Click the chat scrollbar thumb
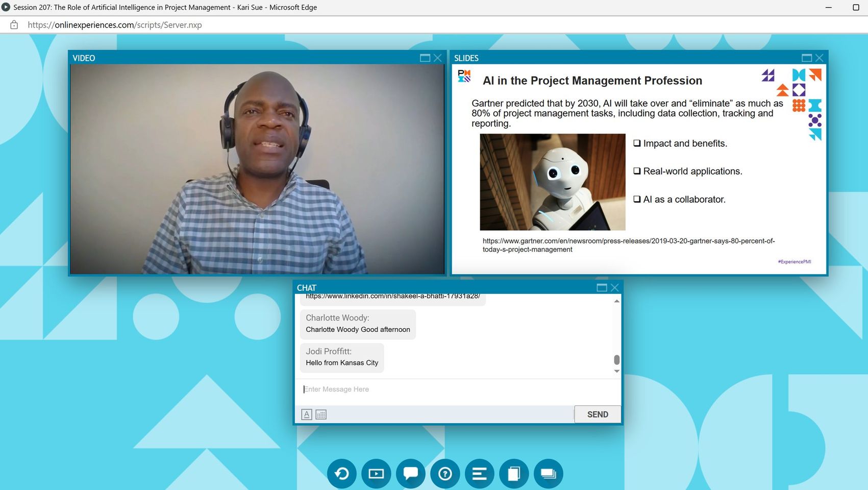Image resolution: width=868 pixels, height=490 pixels. pyautogui.click(x=616, y=360)
